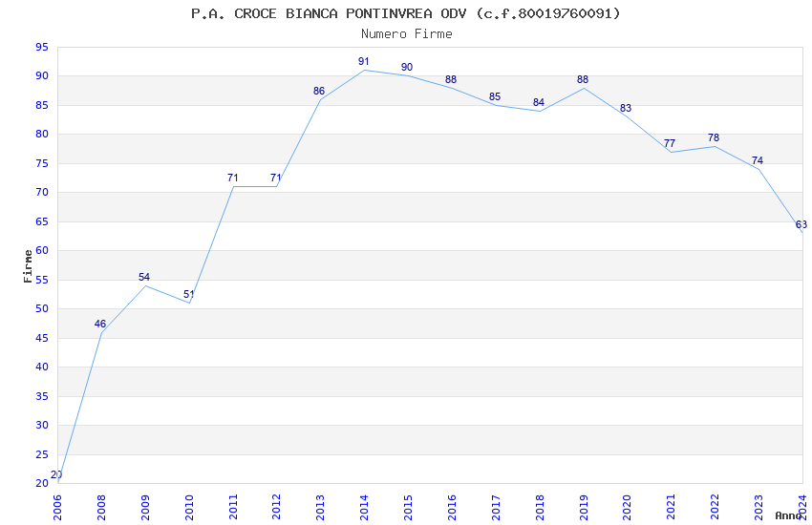Screen dimensions: 812x525
Task: Click y-axis tick label '40'
Action: tap(42, 367)
